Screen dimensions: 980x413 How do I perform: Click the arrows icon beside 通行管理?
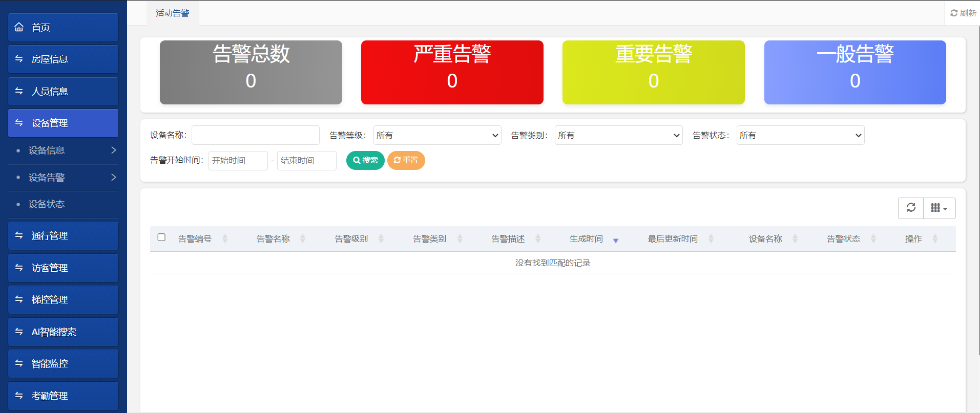(19, 235)
